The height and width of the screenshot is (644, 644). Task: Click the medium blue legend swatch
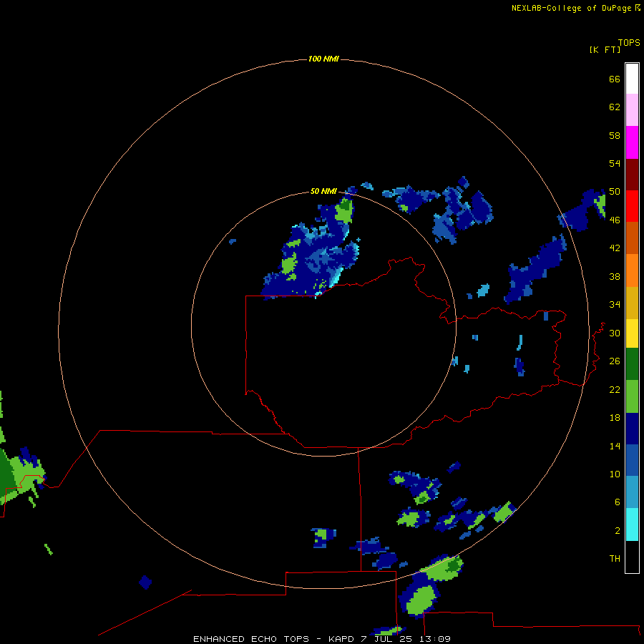point(632,460)
